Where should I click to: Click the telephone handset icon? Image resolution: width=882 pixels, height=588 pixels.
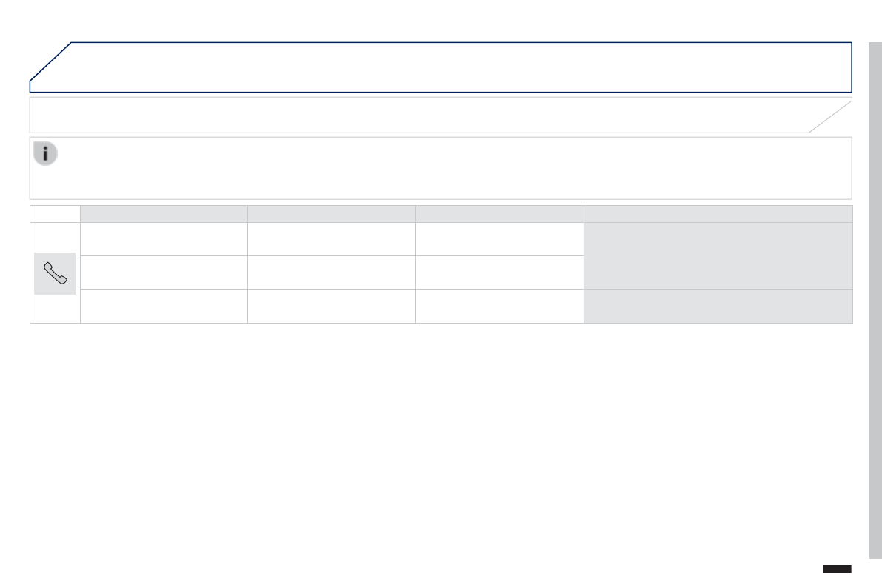click(x=55, y=273)
